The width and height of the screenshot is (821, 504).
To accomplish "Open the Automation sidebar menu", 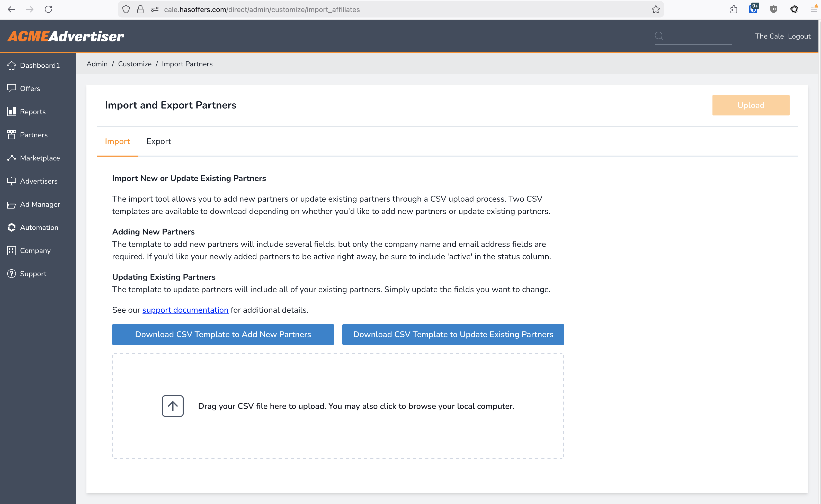I will (x=38, y=227).
